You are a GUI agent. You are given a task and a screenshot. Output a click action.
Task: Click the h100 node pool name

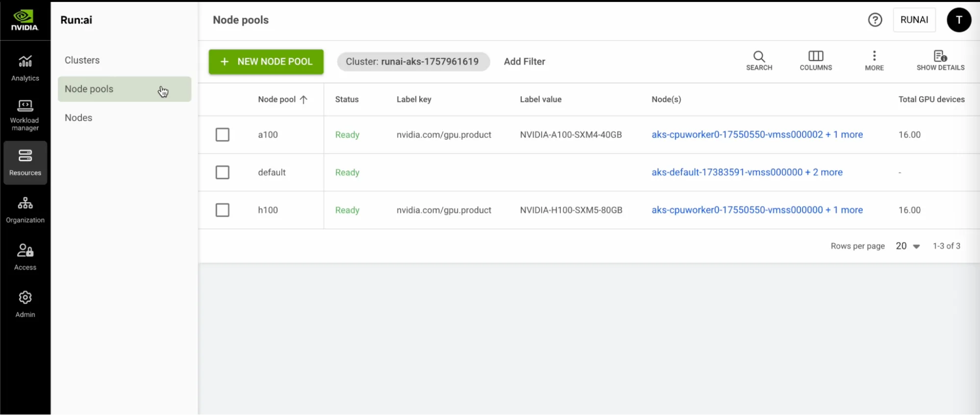pyautogui.click(x=268, y=210)
